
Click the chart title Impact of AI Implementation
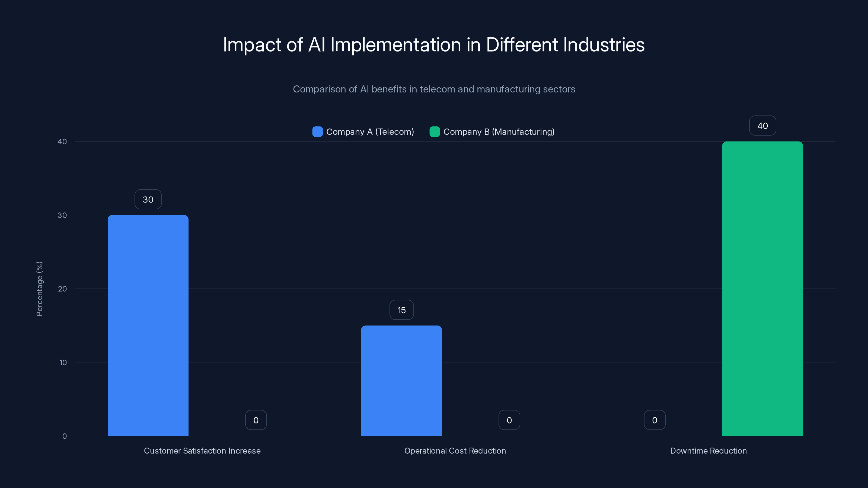434,44
